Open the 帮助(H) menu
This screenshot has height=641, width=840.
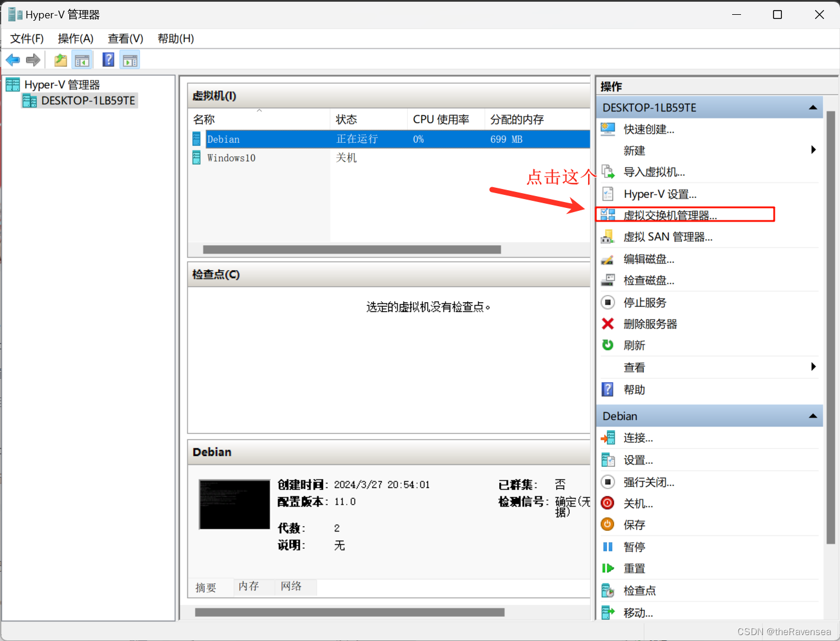(175, 39)
